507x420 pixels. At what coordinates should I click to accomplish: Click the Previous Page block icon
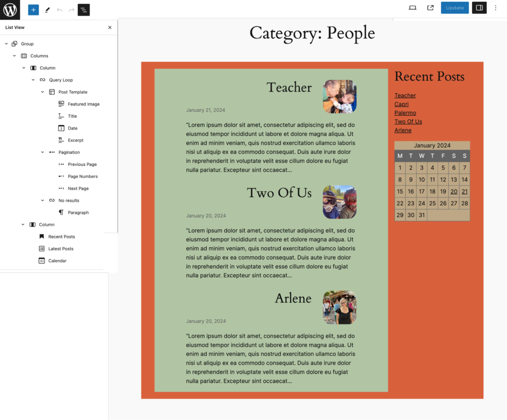click(x=61, y=164)
